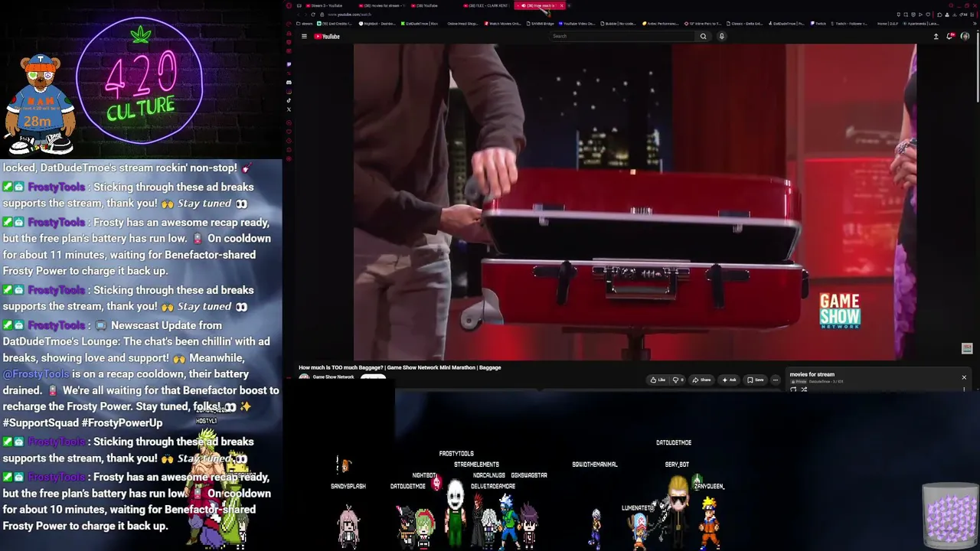The height and width of the screenshot is (551, 980).
Task: Click the YouTube search magnifier button
Action: pyautogui.click(x=703, y=36)
